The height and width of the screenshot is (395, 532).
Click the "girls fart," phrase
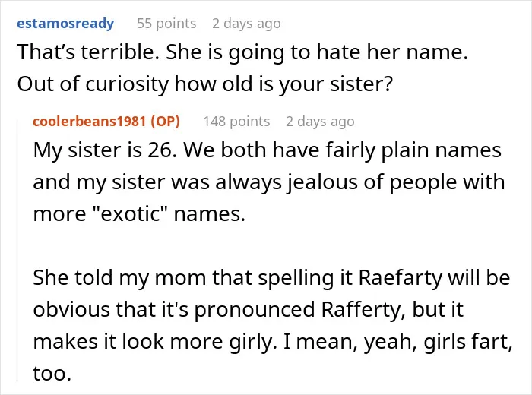pos(468,341)
